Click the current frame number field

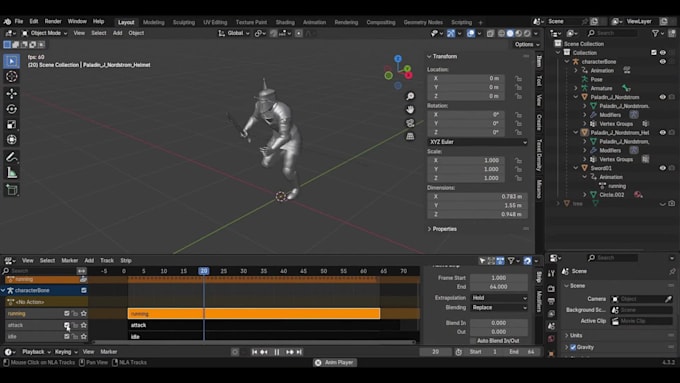click(x=436, y=352)
